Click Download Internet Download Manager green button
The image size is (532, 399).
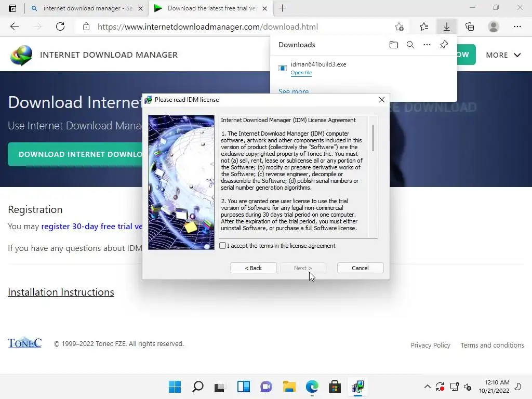click(x=75, y=154)
